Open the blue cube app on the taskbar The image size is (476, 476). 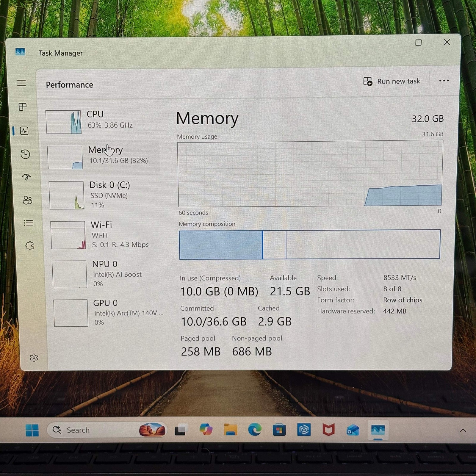pyautogui.click(x=304, y=430)
